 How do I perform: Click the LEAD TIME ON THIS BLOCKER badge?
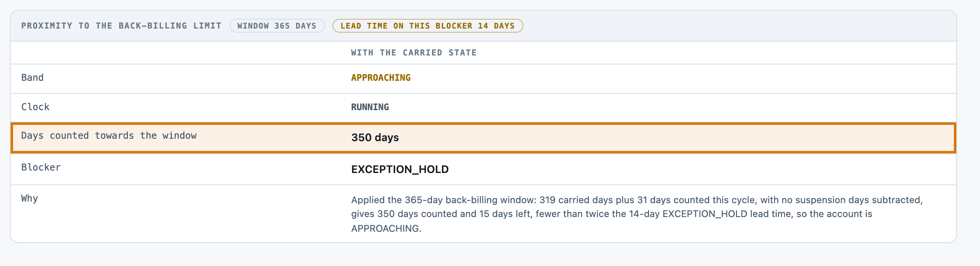(x=428, y=26)
